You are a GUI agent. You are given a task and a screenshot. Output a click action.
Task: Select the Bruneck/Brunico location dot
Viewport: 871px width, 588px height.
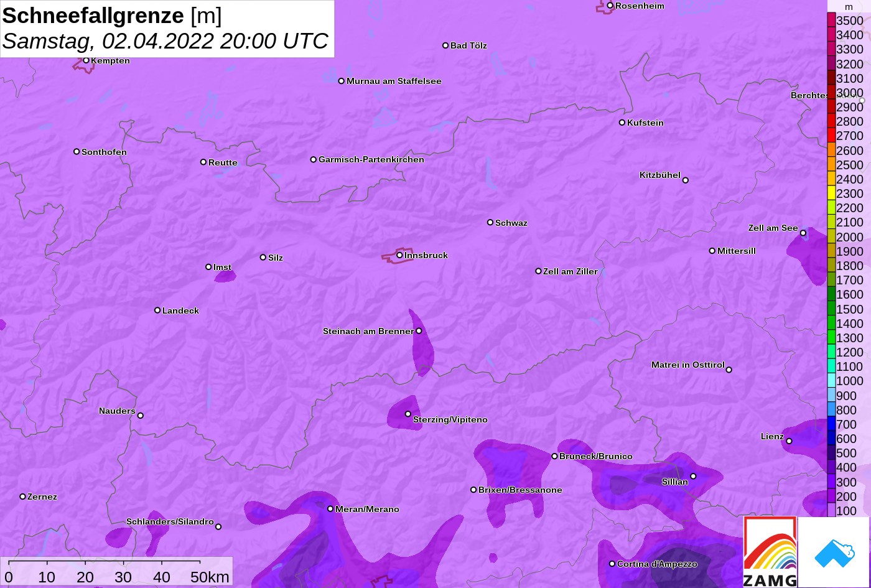pos(555,456)
